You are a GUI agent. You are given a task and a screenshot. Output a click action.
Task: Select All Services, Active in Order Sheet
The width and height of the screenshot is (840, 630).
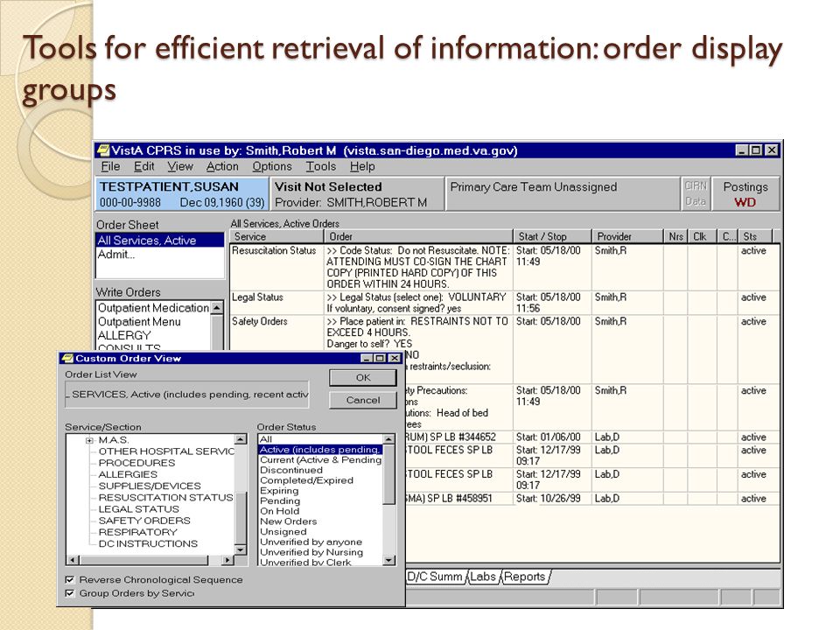coord(159,241)
